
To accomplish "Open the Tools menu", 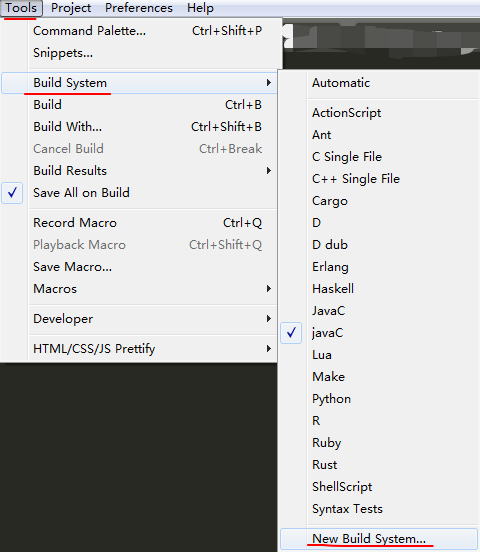I will 21,8.
